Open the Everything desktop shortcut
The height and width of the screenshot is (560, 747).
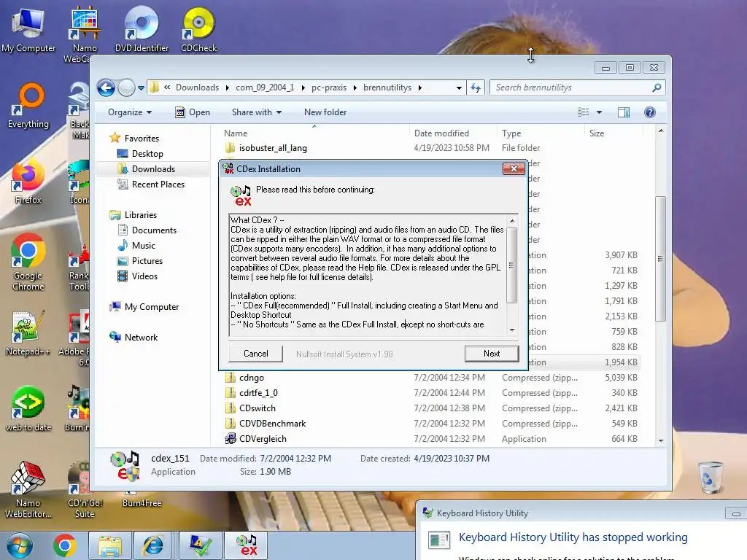[x=28, y=106]
